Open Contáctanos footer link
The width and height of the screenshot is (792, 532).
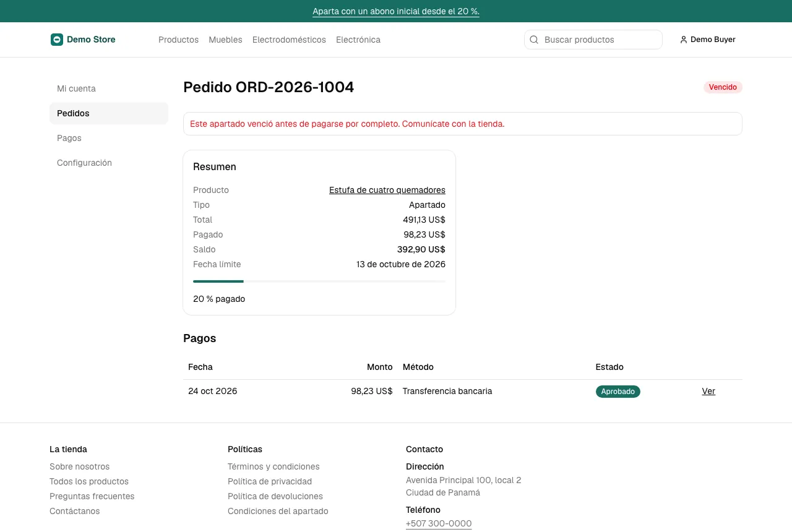[74, 511]
